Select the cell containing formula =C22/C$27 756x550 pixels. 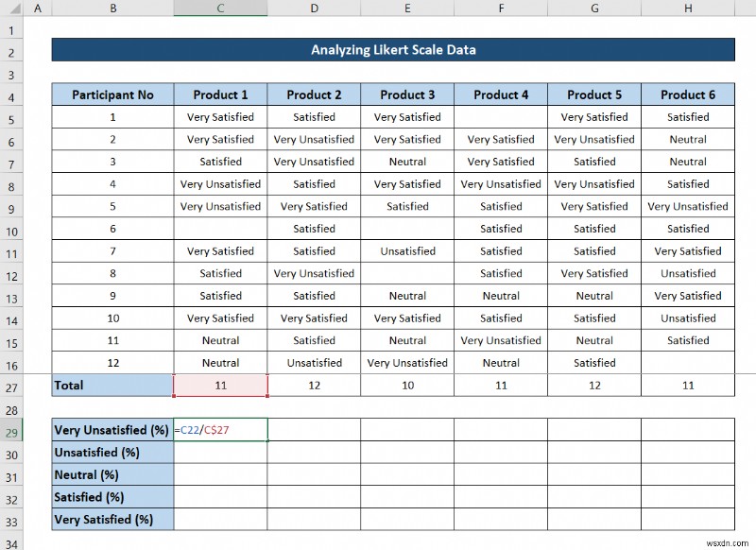tap(219, 430)
